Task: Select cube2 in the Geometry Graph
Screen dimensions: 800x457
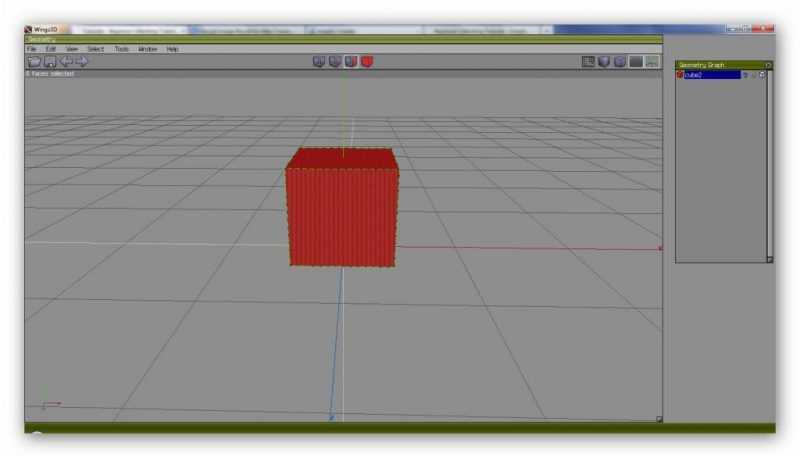Action: [711, 75]
